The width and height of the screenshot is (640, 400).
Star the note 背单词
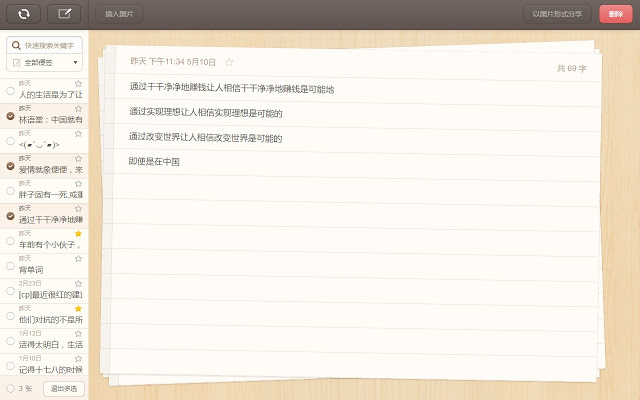pos(78,259)
